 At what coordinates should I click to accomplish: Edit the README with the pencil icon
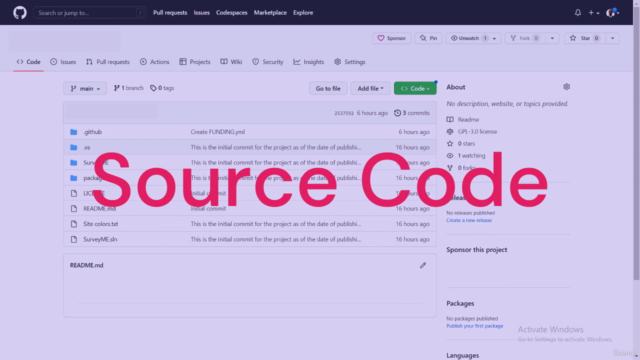pyautogui.click(x=423, y=265)
